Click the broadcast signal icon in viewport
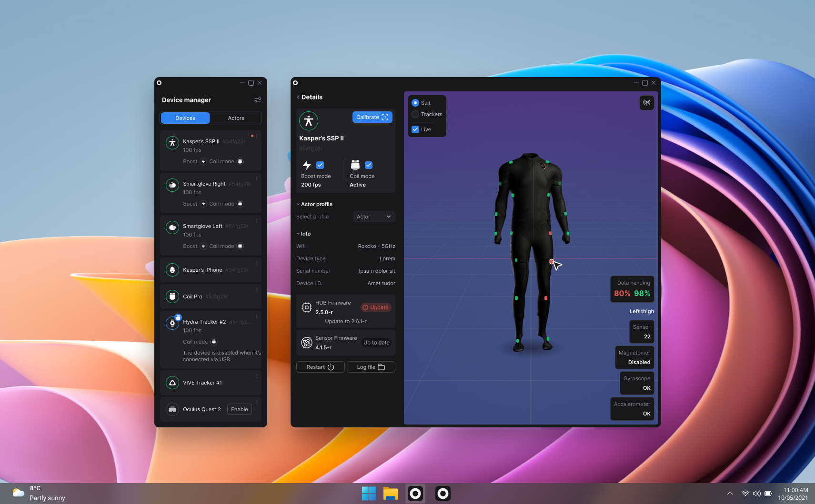The image size is (815, 504). click(x=646, y=103)
